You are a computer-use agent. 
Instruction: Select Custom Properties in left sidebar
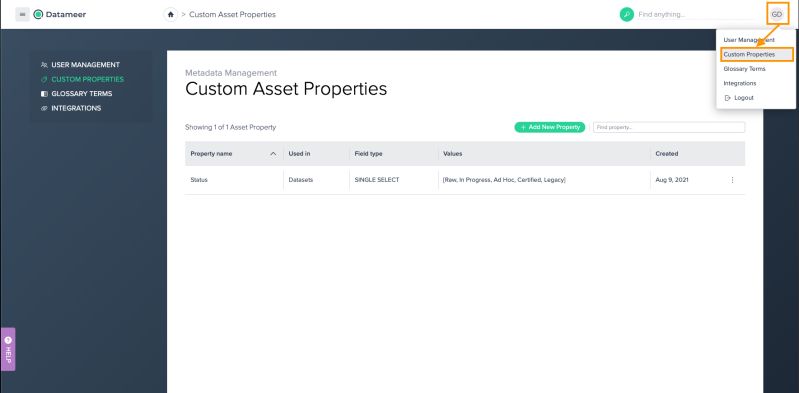click(x=87, y=80)
